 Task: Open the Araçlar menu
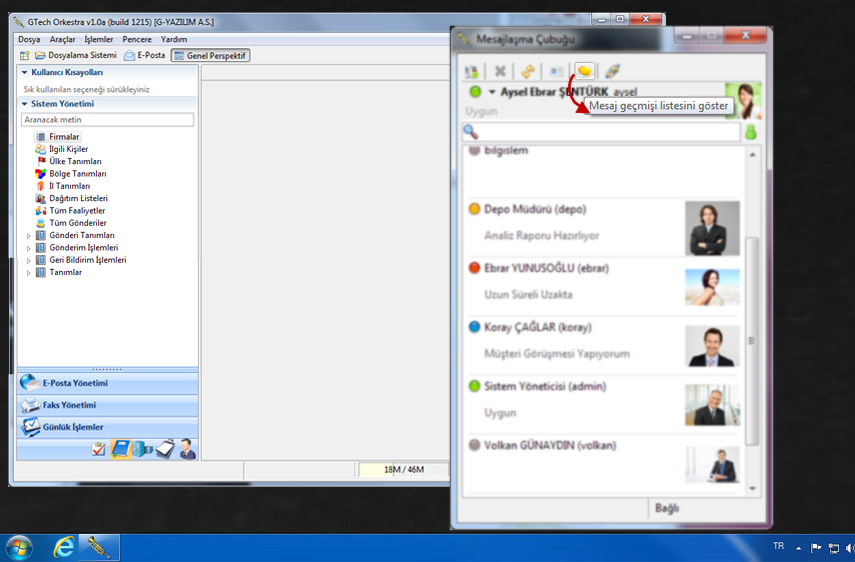tap(62, 39)
